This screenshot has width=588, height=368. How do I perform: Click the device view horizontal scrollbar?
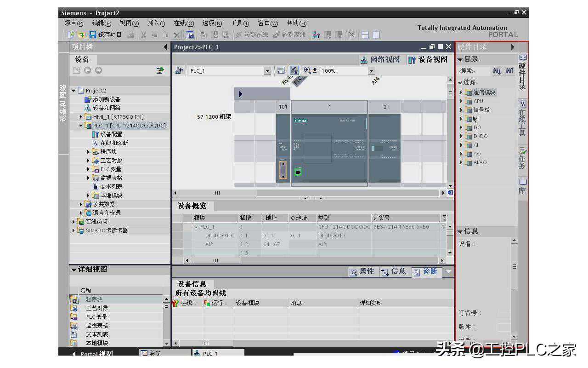click(308, 193)
